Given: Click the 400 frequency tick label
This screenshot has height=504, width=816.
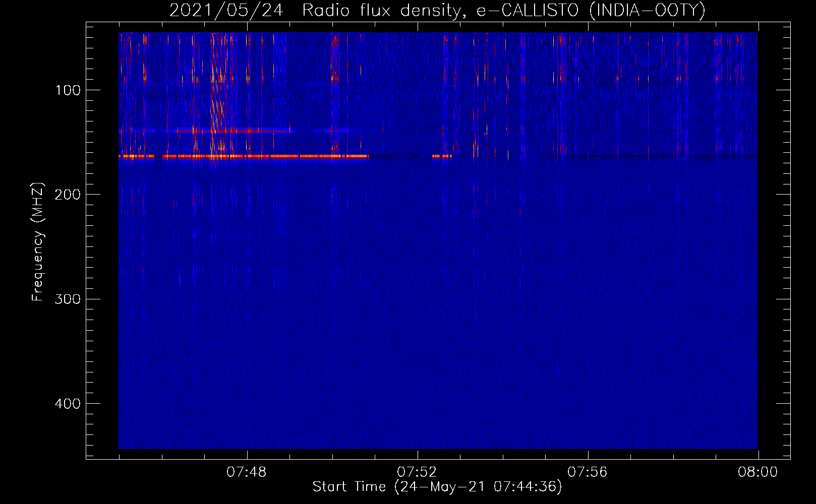Looking at the screenshot, I should pyautogui.click(x=68, y=404).
